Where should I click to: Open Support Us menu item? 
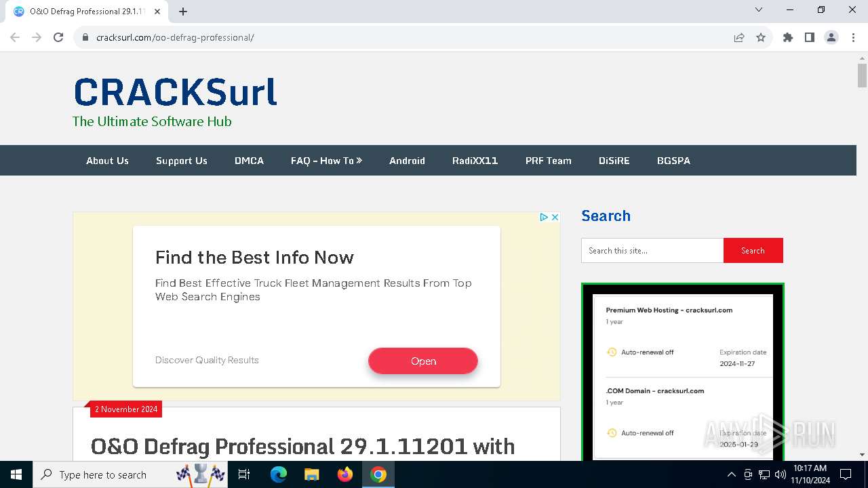click(182, 161)
